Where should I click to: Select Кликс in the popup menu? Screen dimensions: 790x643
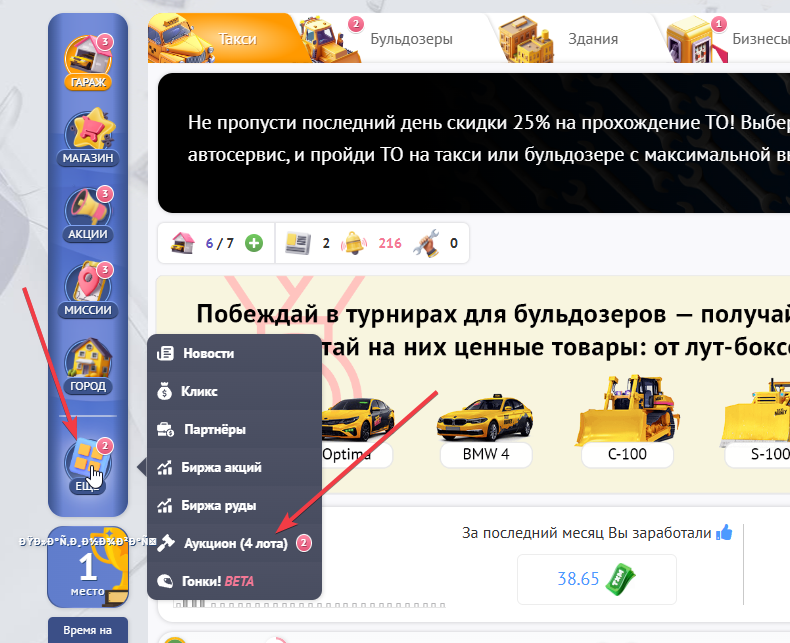[x=200, y=391]
